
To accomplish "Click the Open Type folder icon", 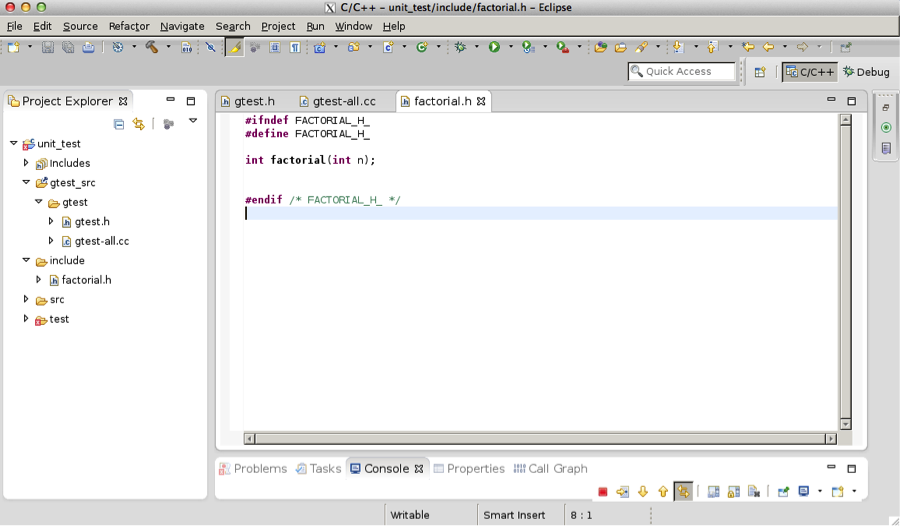I will [x=600, y=47].
